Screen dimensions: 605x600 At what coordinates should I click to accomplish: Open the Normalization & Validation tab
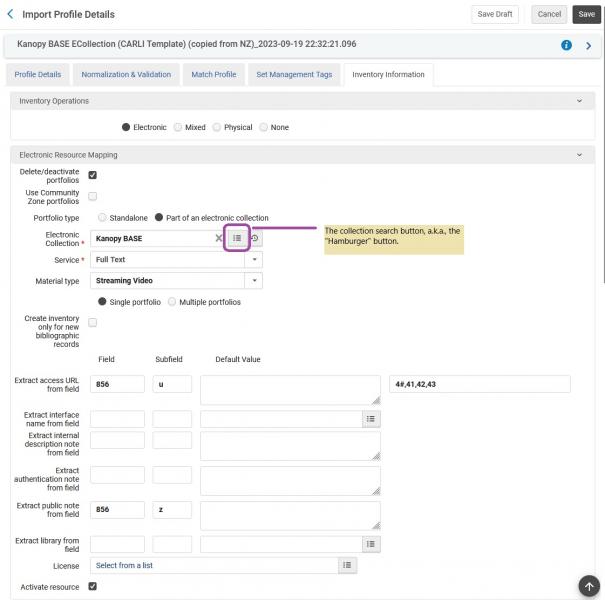[x=126, y=74]
